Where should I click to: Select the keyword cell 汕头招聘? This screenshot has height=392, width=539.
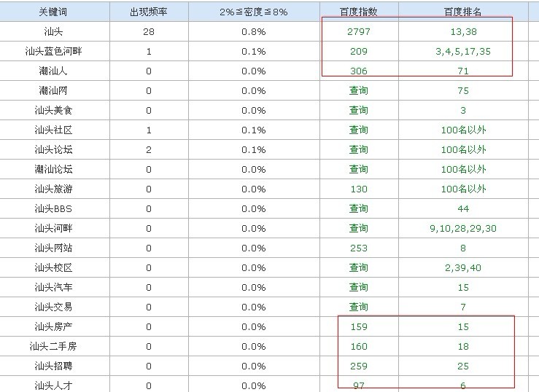[54, 366]
